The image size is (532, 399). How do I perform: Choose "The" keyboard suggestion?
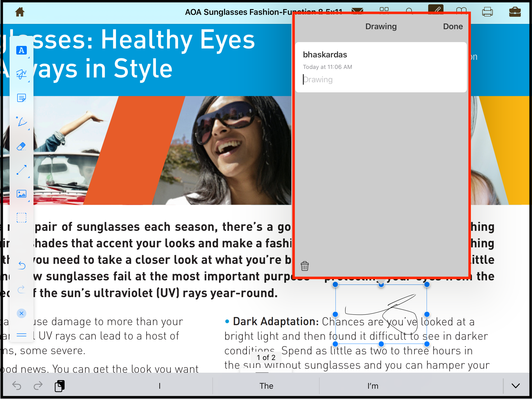pos(266,386)
